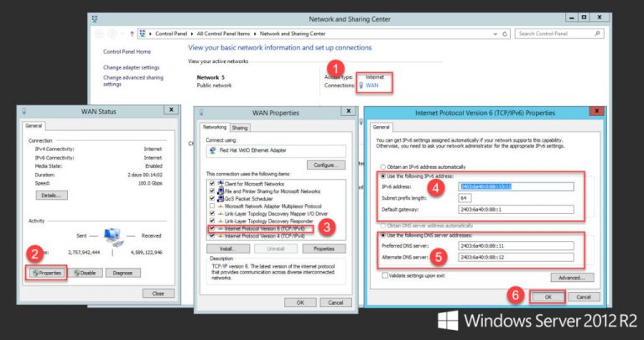This screenshot has height=340, width=644.
Task: Click the Properties button in WAN Status
Action: pyautogui.click(x=46, y=273)
